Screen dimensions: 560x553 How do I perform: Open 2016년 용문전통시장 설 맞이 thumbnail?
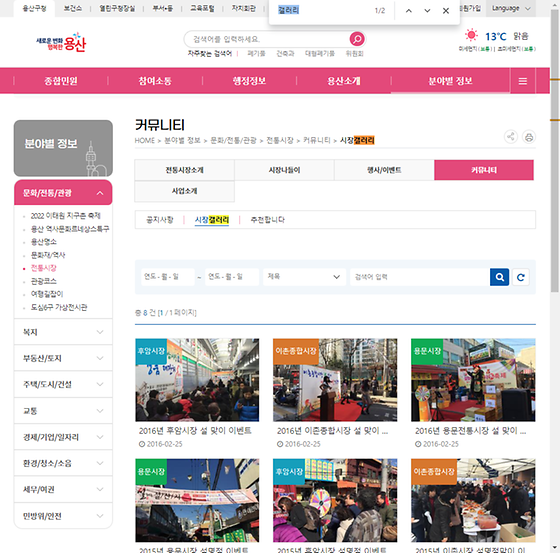473,380
